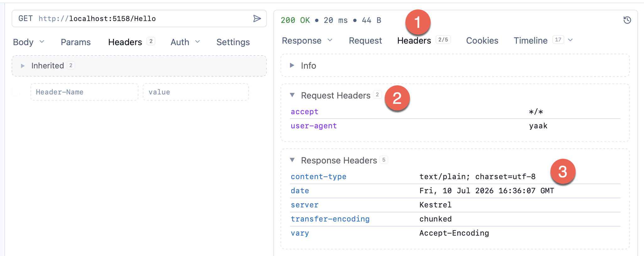Expand the Inherited headers section
Viewport: 644px width, 256px height.
pyautogui.click(x=23, y=66)
